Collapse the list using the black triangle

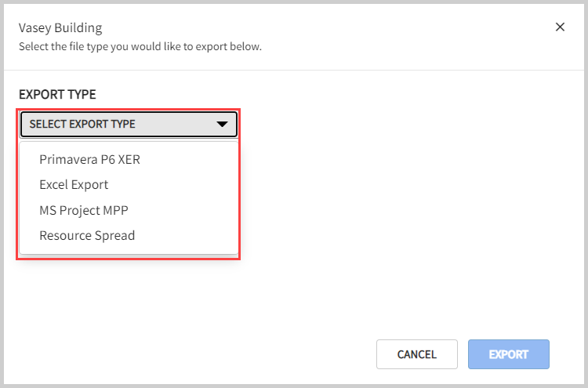point(222,124)
